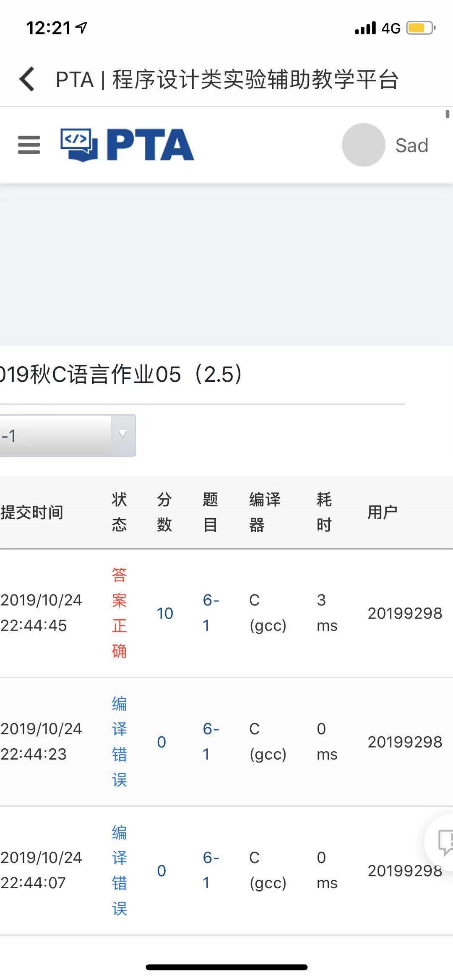This screenshot has height=980, width=453.
Task: Open problem 6-1 in the first row
Action: tap(210, 613)
